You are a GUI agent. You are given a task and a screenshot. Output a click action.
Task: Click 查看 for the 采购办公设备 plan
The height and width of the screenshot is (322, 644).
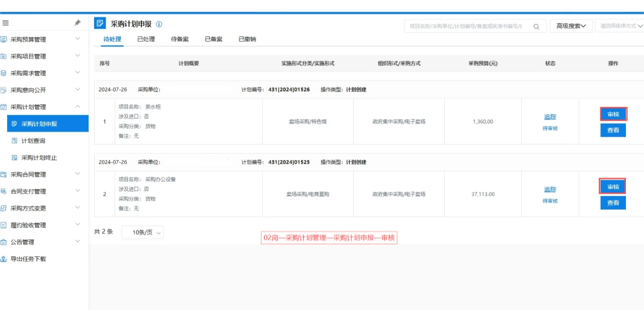click(613, 203)
